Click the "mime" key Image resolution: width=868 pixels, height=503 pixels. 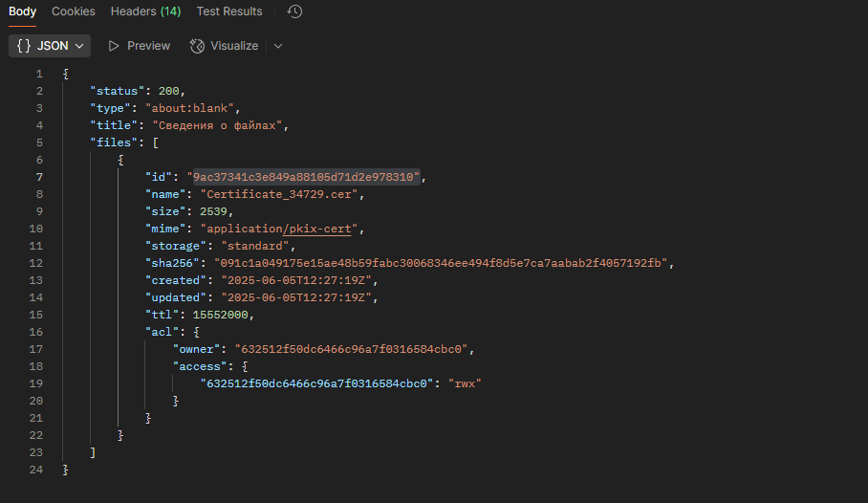click(x=165, y=229)
